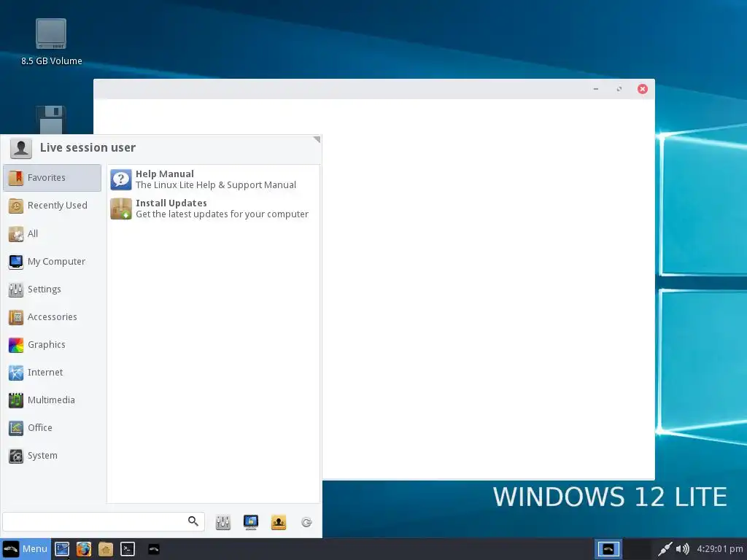This screenshot has height=560, width=747.
Task: Click the magnifier search icon
Action: click(193, 521)
